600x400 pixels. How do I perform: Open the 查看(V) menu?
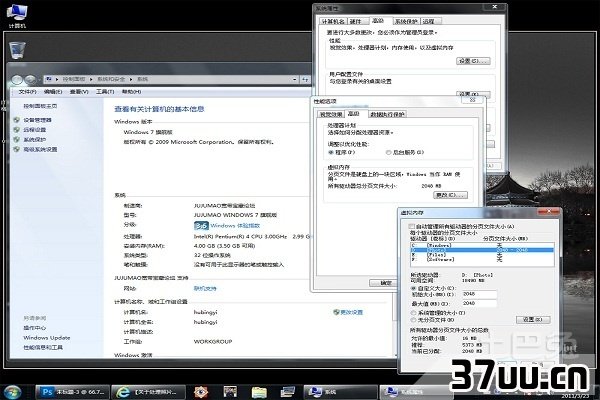(79, 92)
